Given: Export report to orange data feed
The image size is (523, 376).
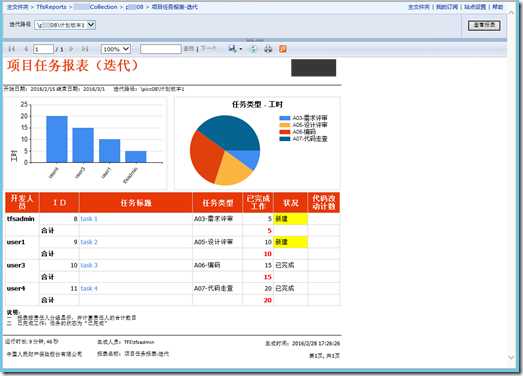Looking at the screenshot, I should (x=283, y=49).
